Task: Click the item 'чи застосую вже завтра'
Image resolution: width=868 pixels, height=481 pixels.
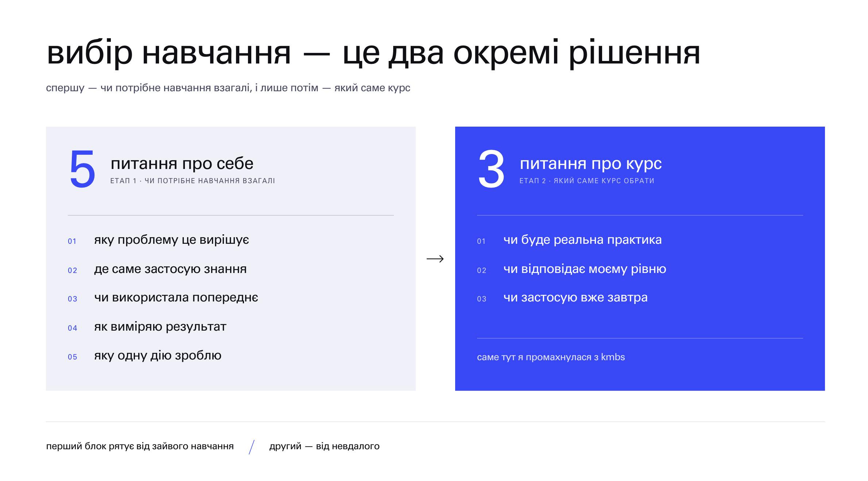Action: 576,297
